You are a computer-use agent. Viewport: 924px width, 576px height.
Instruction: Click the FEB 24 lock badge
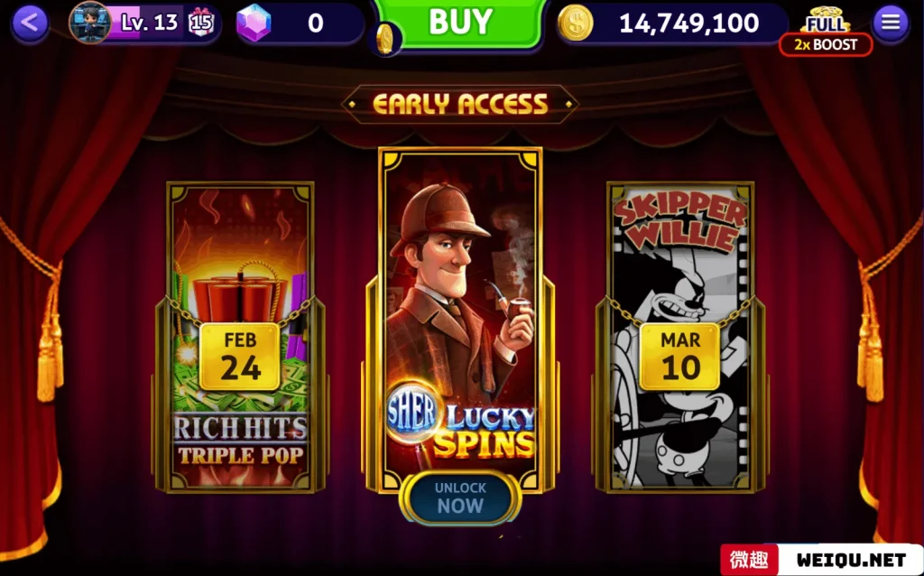pyautogui.click(x=240, y=357)
